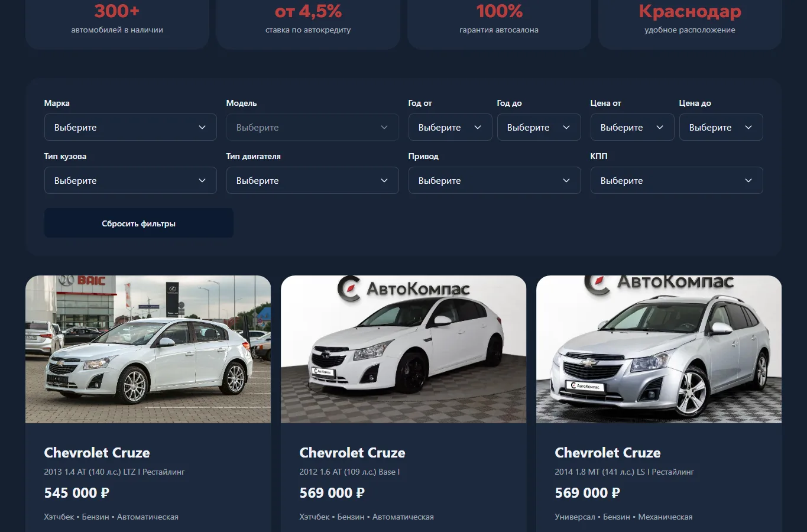Open the 545 000 ₽ Cruze photo

[x=148, y=349]
